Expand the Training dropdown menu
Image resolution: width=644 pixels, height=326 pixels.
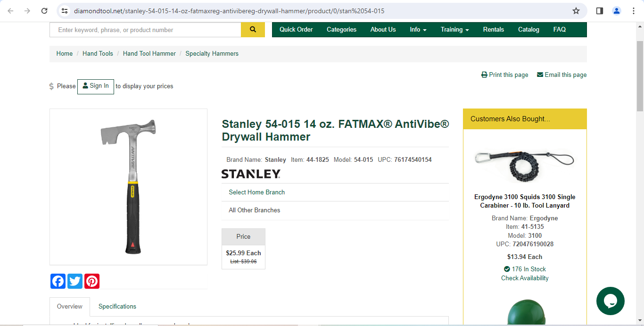(x=454, y=29)
